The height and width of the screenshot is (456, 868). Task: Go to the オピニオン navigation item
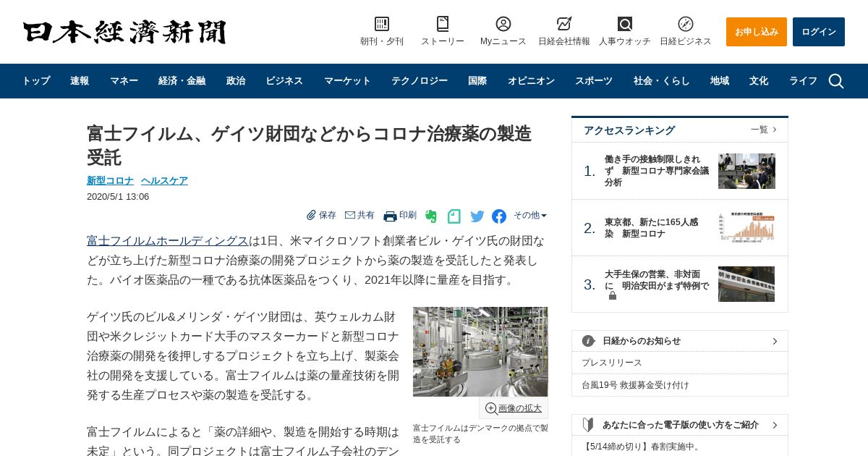point(531,81)
